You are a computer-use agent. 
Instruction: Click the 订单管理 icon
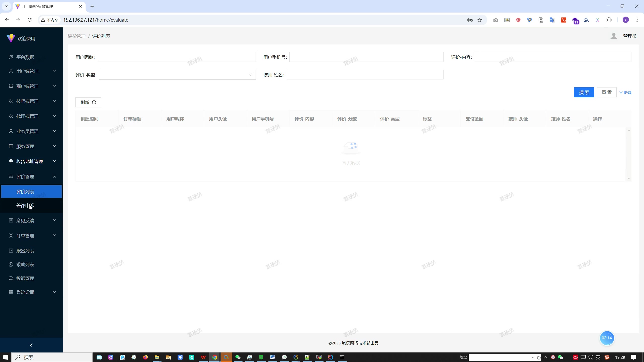pyautogui.click(x=11, y=236)
